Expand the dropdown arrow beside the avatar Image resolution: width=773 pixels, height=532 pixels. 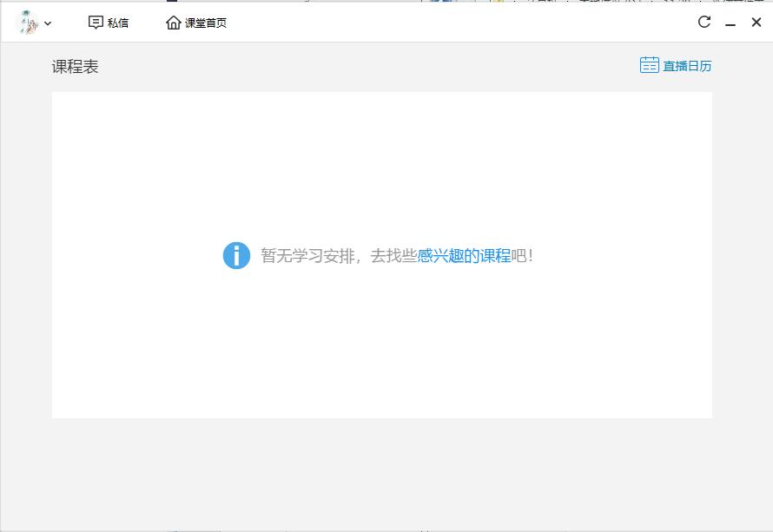(48, 23)
